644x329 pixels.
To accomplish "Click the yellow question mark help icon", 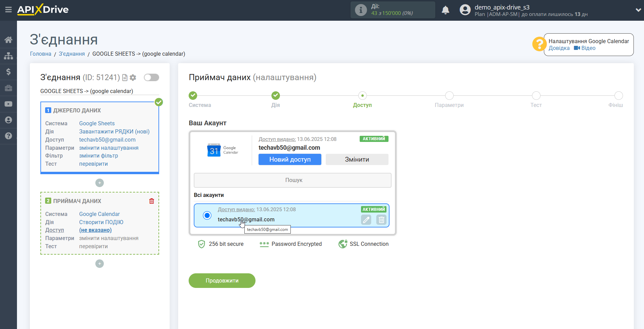I will coord(539,44).
